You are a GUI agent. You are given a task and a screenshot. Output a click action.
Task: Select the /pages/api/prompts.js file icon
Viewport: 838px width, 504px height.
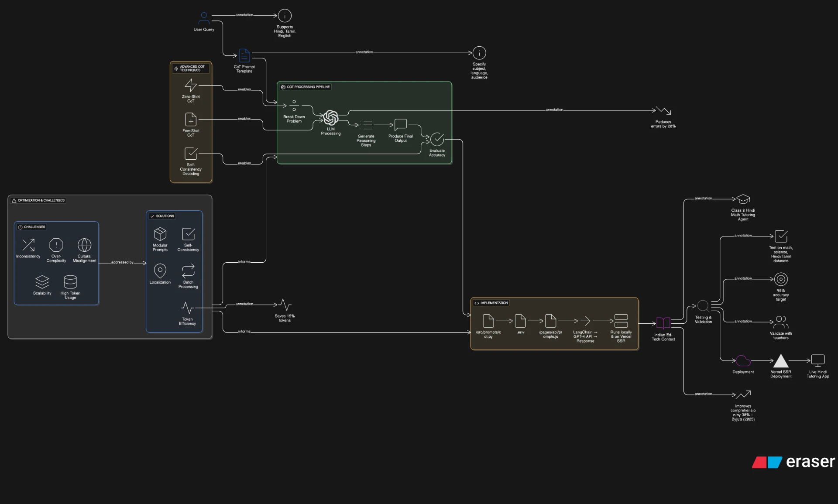[551, 321]
